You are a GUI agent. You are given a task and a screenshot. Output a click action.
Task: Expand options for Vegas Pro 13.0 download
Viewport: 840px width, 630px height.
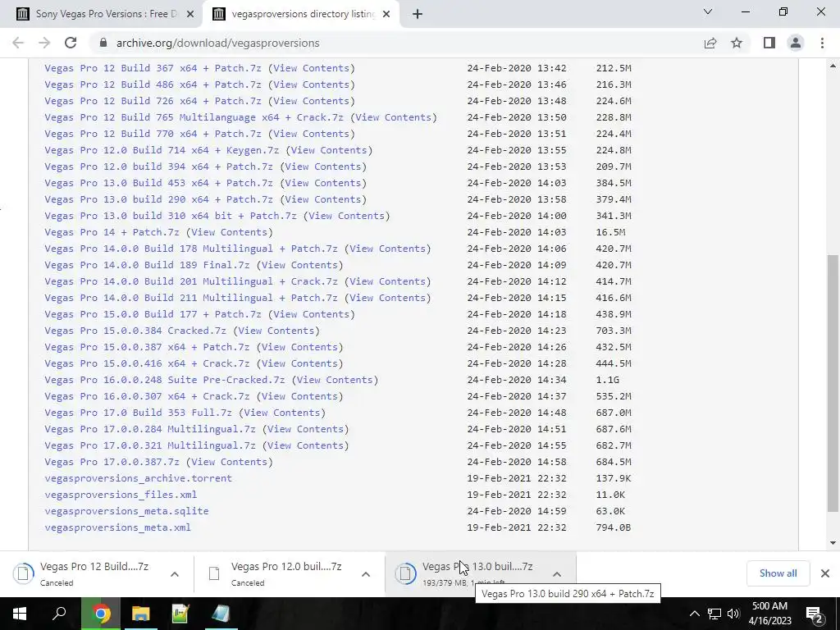click(x=557, y=574)
